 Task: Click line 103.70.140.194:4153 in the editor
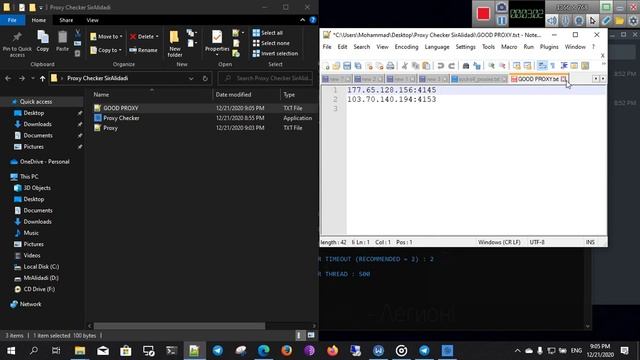click(x=391, y=99)
